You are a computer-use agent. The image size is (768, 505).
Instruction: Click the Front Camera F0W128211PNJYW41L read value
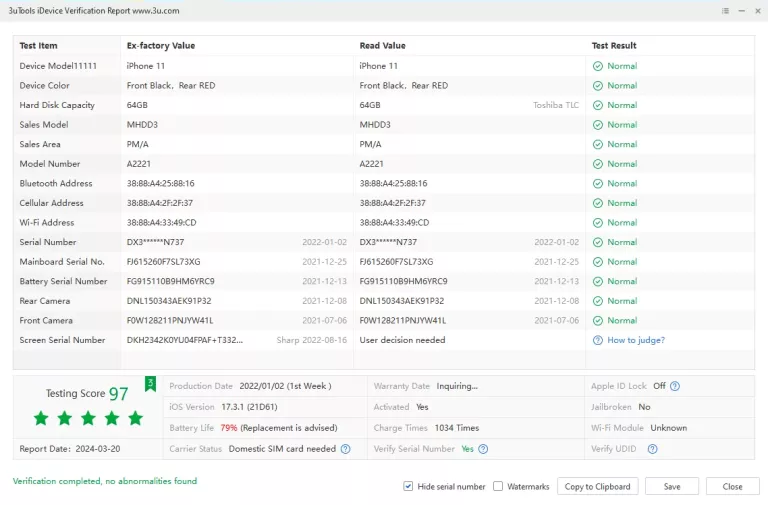[x=403, y=321]
